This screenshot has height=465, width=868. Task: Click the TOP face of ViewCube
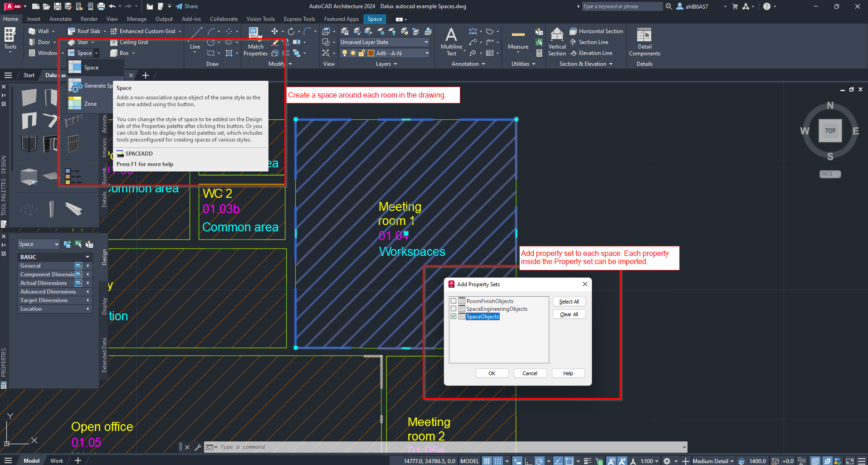click(830, 131)
